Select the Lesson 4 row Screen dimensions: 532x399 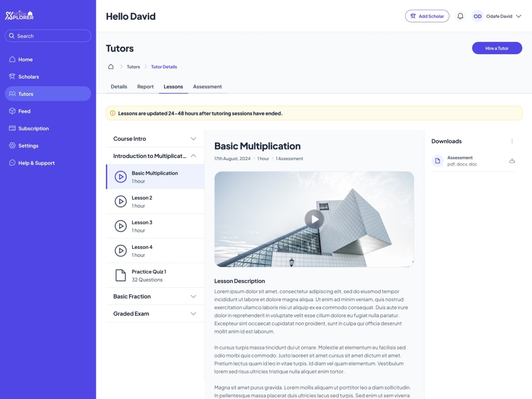(x=155, y=251)
